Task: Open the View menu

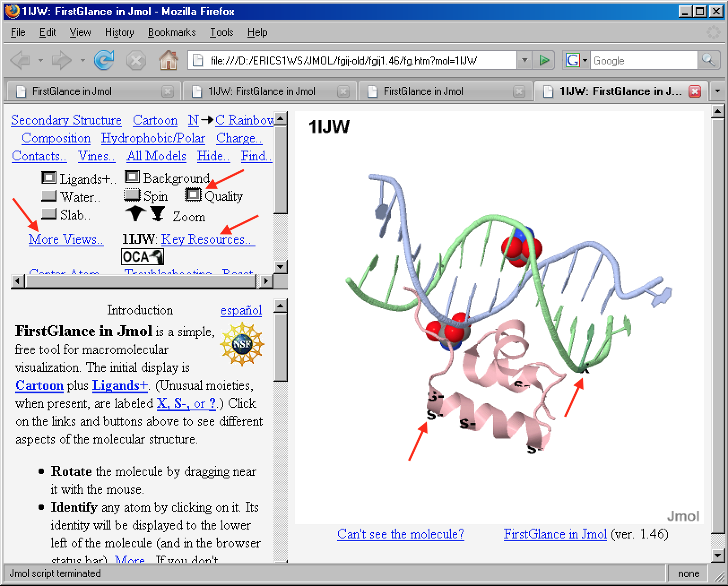Action: click(80, 32)
